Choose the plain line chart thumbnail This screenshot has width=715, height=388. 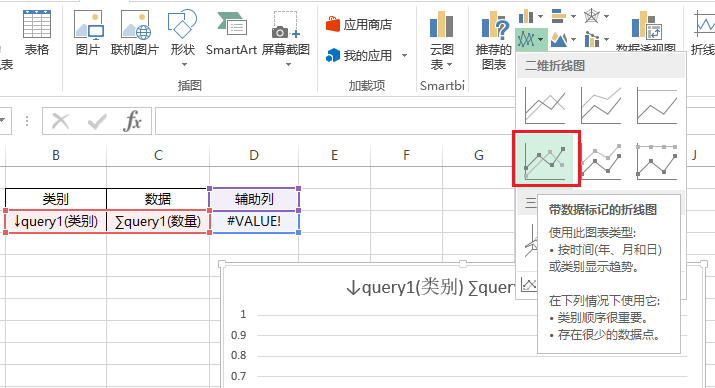[545, 105]
